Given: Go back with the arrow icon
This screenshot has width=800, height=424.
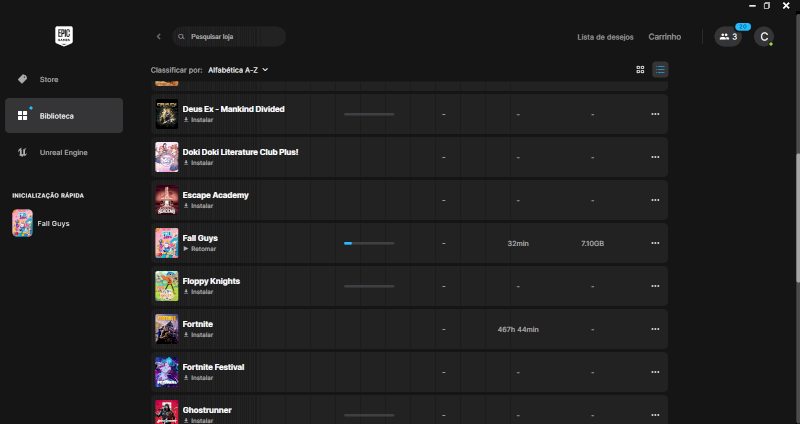Looking at the screenshot, I should [158, 37].
